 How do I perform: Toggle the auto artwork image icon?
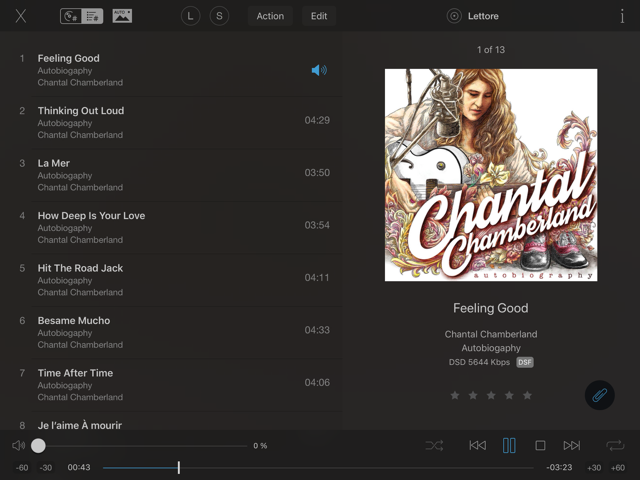click(122, 16)
